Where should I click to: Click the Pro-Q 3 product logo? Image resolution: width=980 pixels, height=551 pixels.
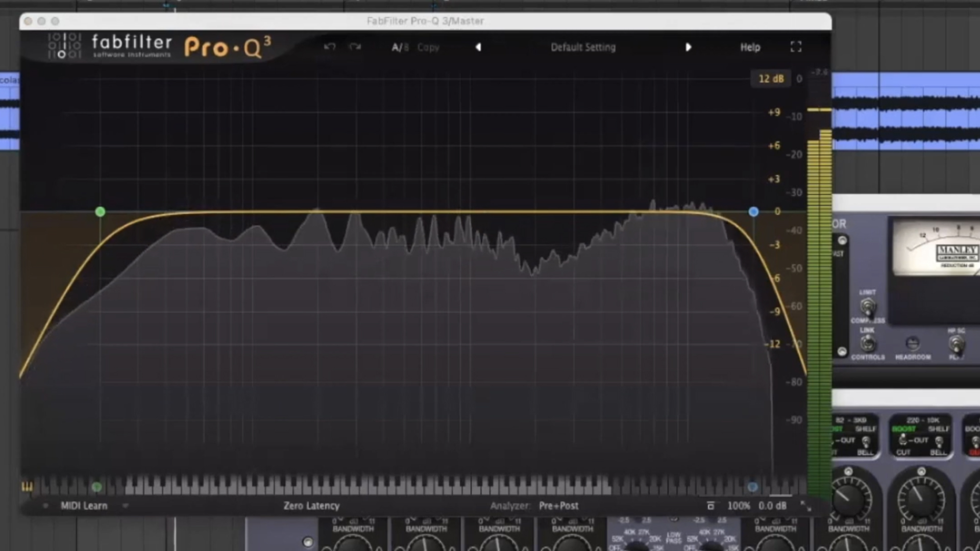(228, 47)
